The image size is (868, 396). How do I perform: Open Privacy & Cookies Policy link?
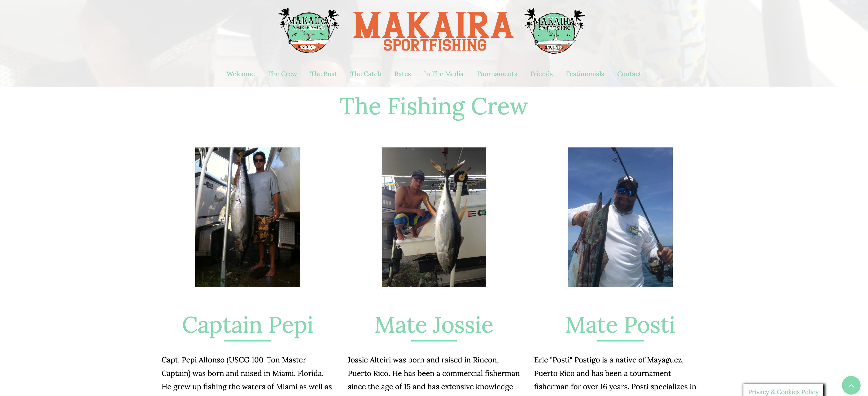tap(783, 392)
